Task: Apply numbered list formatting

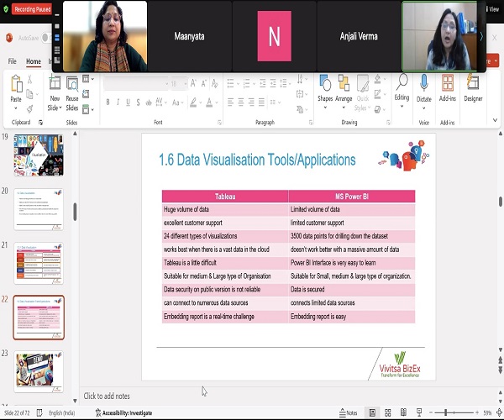Action: tap(246, 83)
